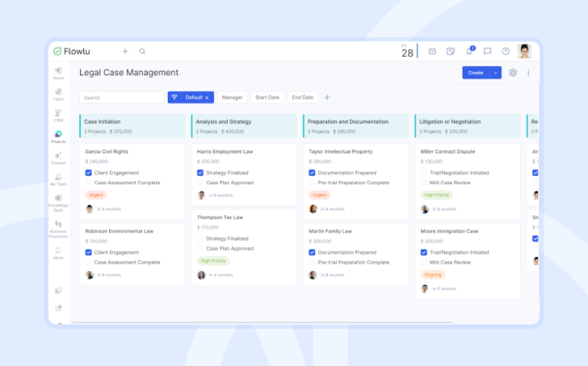The image size is (588, 366).
Task: Open the notes icon in top bar
Action: point(451,51)
